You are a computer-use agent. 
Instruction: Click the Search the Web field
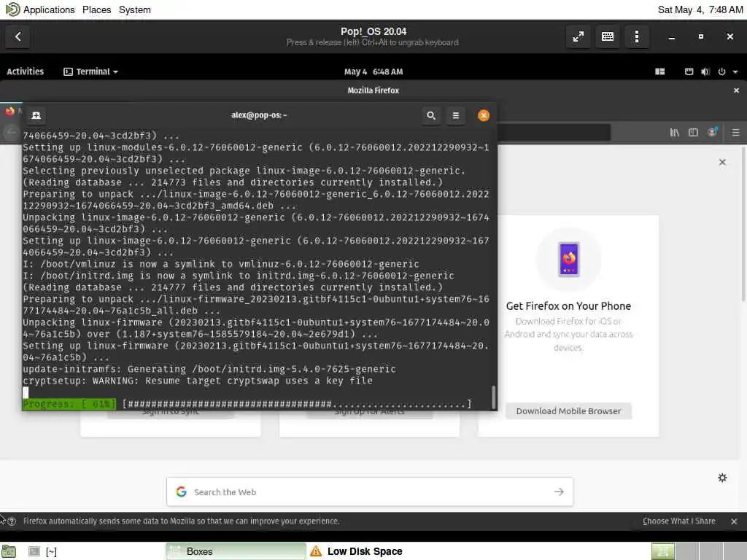coord(370,492)
